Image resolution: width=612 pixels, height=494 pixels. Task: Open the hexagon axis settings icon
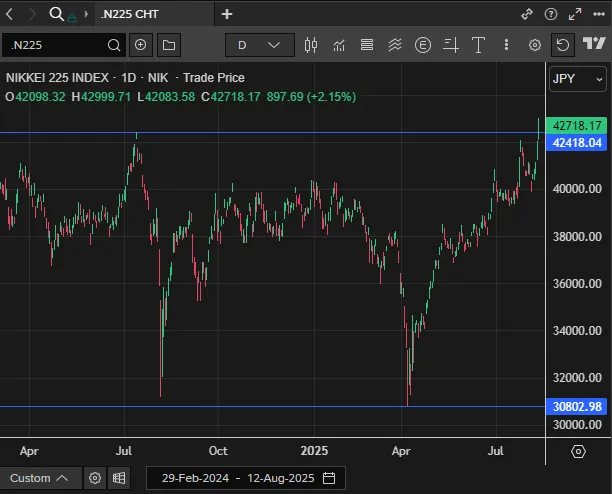(x=578, y=451)
